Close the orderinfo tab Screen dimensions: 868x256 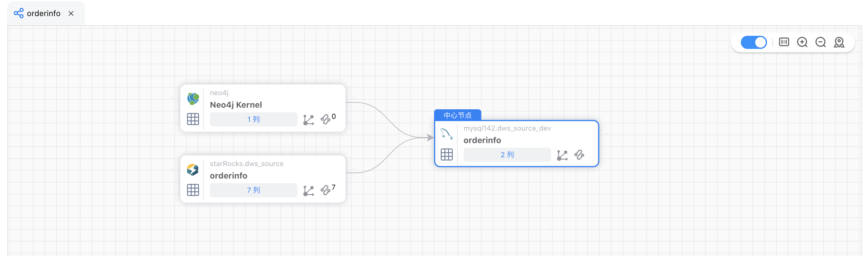[x=71, y=13]
